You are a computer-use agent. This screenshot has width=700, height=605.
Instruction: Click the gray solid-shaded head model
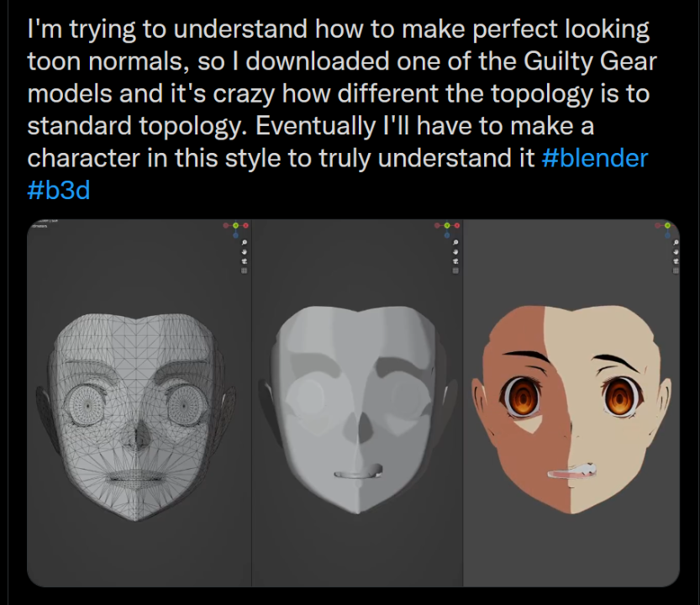pyautogui.click(x=357, y=410)
